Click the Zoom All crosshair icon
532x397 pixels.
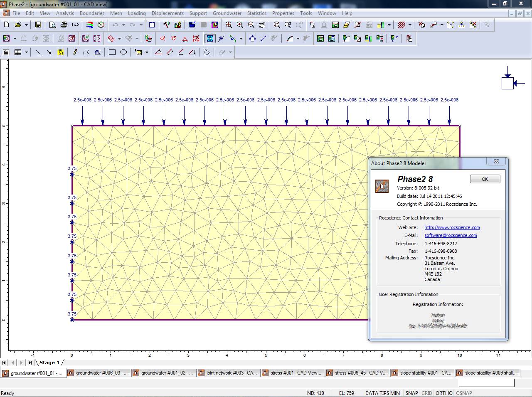click(x=229, y=25)
